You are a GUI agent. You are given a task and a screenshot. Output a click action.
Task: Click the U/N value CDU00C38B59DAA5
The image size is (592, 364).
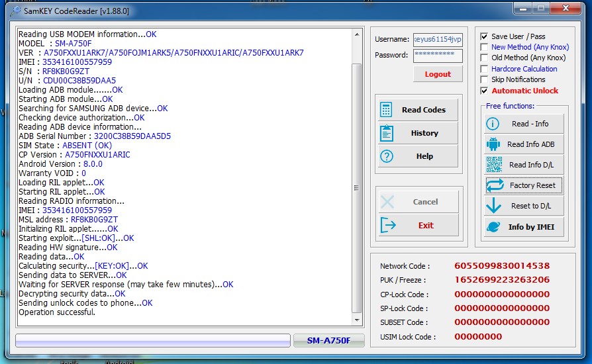[79, 80]
